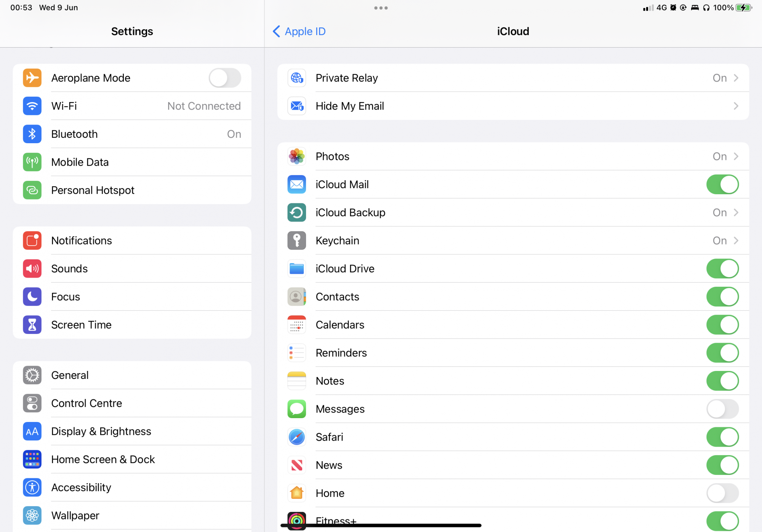Screen dimensions: 762x532
Task: Tap the Screen Time hourglass icon
Action: point(32,325)
